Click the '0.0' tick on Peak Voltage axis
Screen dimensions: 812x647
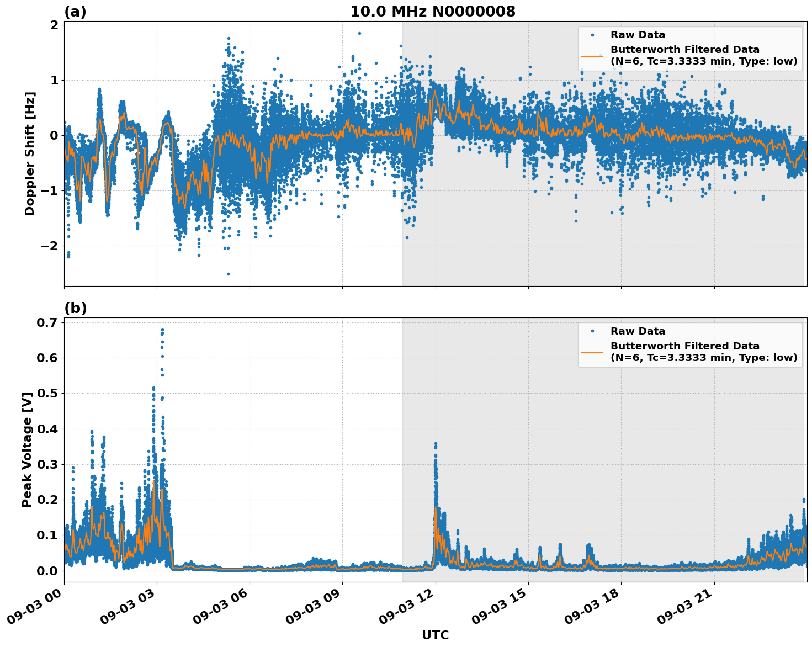(48, 571)
